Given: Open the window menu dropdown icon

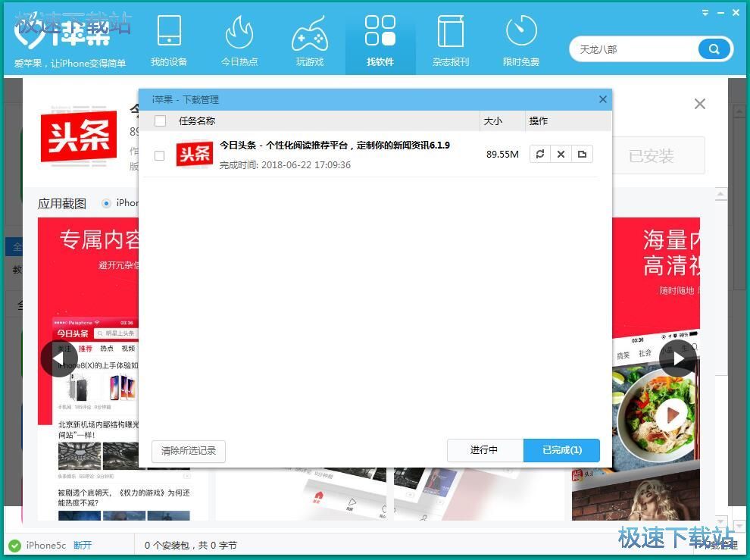Looking at the screenshot, I should coord(705,13).
